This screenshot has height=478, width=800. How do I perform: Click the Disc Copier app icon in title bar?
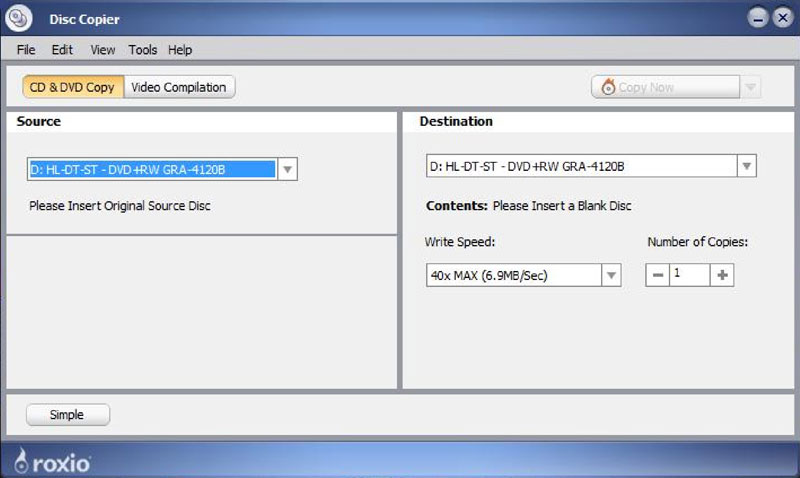pos(19,18)
